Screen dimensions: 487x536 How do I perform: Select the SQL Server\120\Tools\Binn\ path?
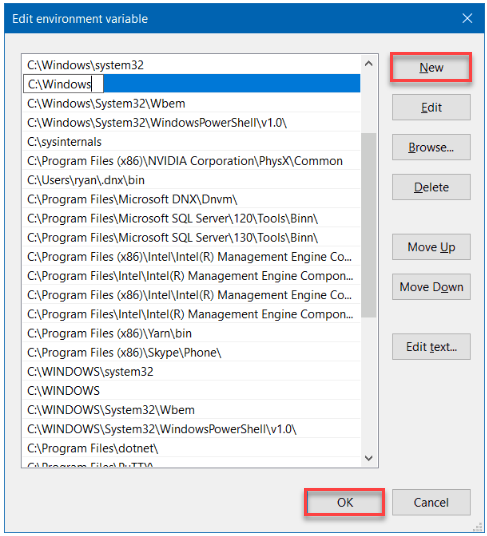point(191,218)
